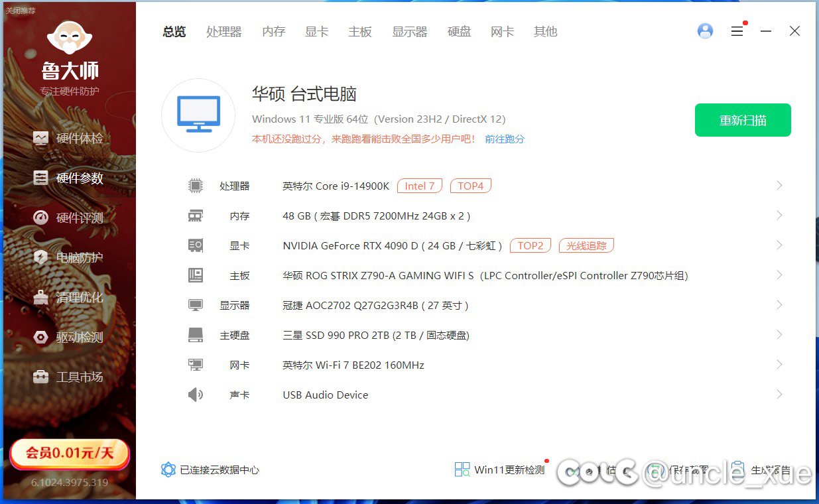Click the 光线追踪 tag

[x=587, y=245]
